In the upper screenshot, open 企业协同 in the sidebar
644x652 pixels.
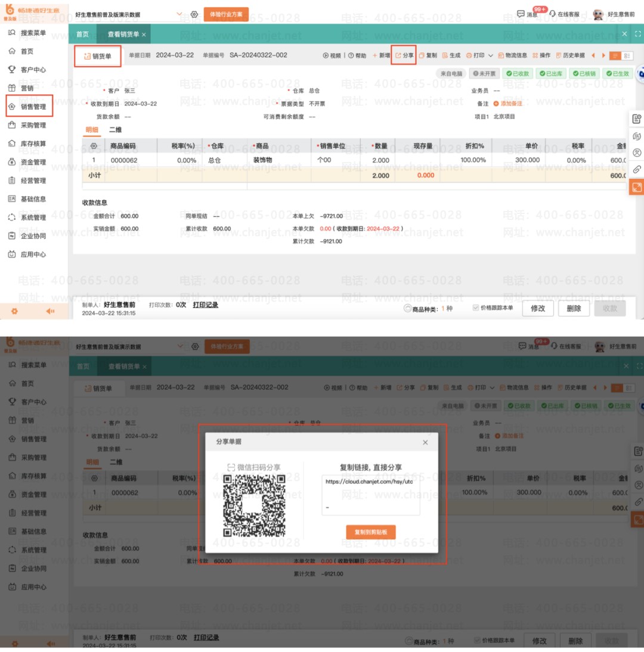pos(27,236)
